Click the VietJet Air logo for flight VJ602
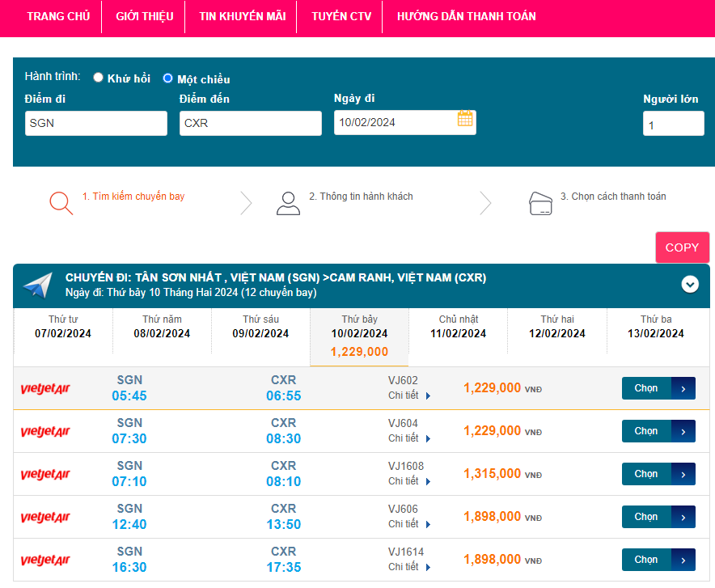 pos(45,389)
